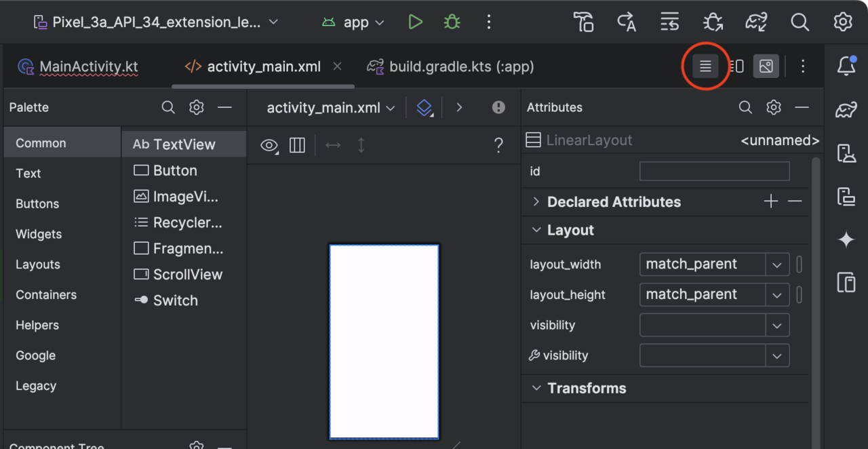Image resolution: width=868 pixels, height=449 pixels.
Task: Open the build.gradle.kts (:app) tab
Action: coord(461,66)
